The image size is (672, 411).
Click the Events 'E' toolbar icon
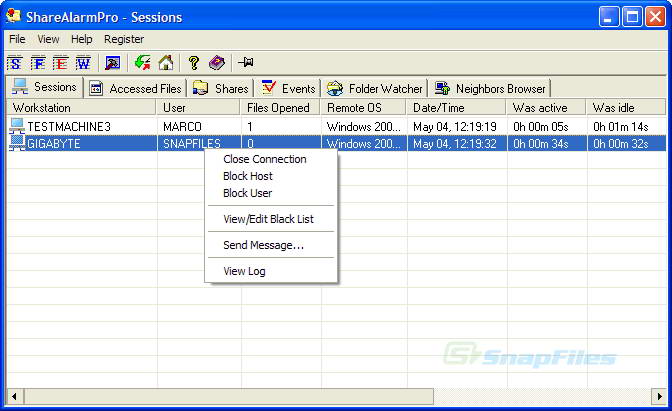[x=60, y=63]
